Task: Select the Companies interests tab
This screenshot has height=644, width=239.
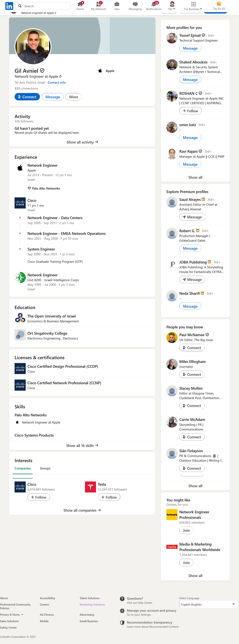Action: (23, 468)
